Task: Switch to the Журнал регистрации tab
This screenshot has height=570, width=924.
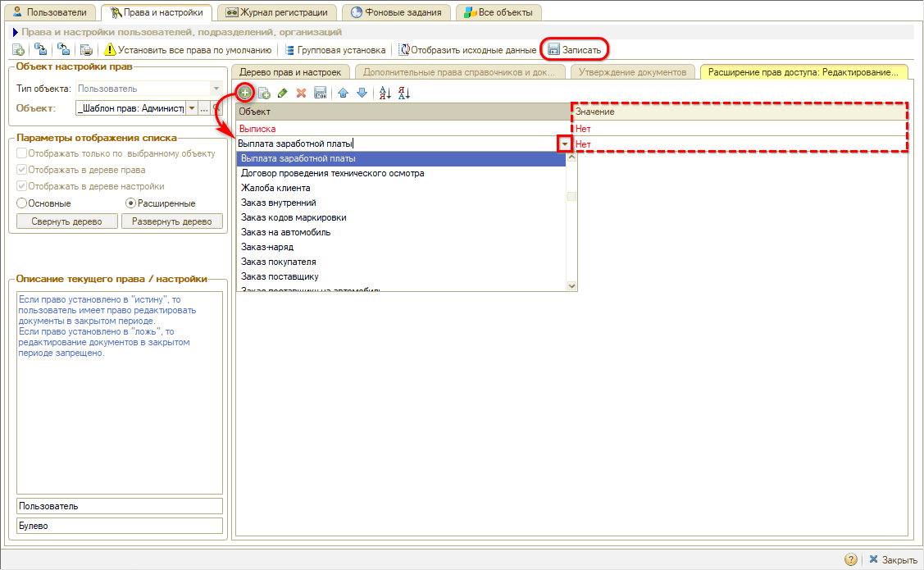Action: coord(277,12)
